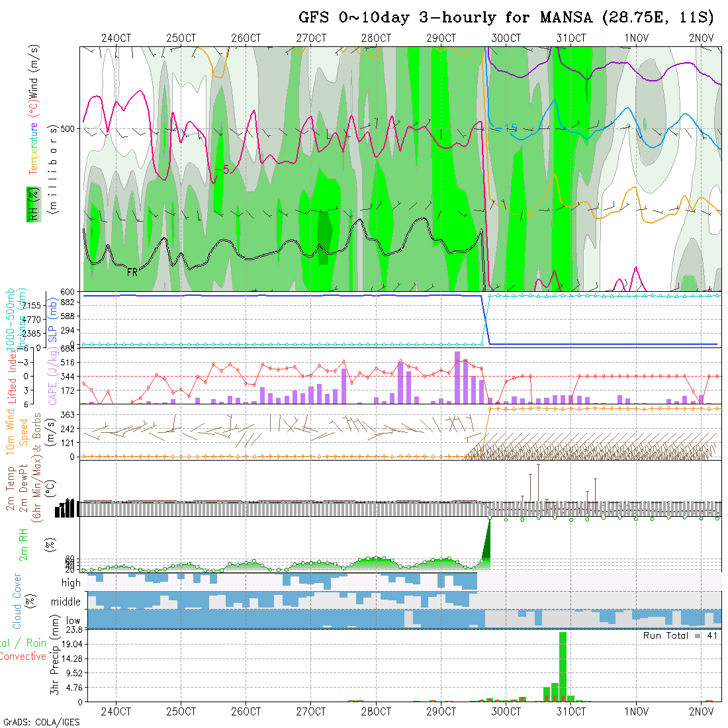Click the 24OCT label on top axis
The width and height of the screenshot is (728, 728).
(116, 38)
